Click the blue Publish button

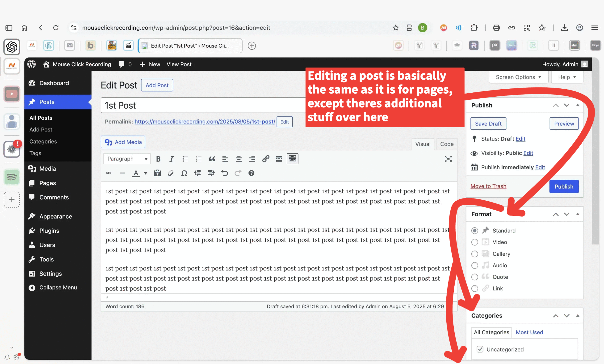564,187
